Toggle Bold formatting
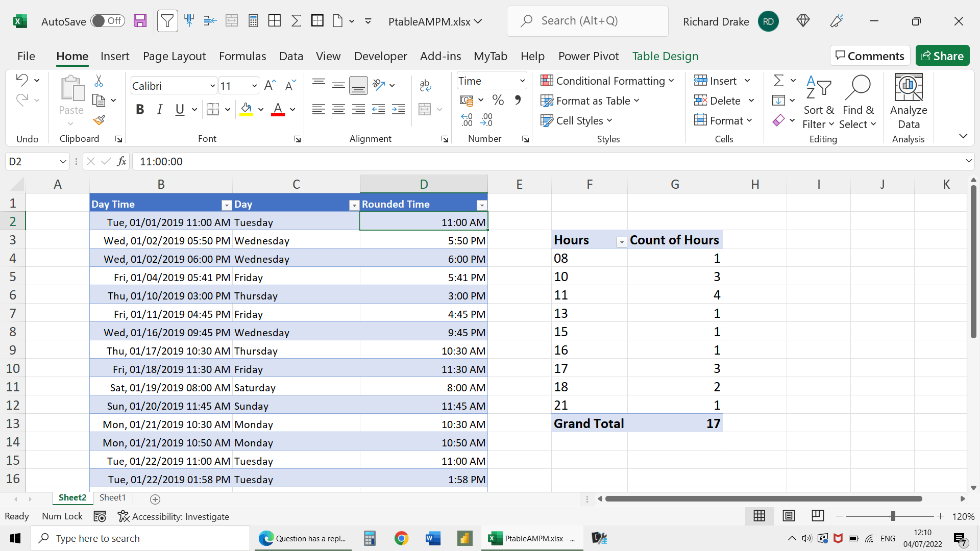This screenshot has width=980, height=551. (140, 109)
